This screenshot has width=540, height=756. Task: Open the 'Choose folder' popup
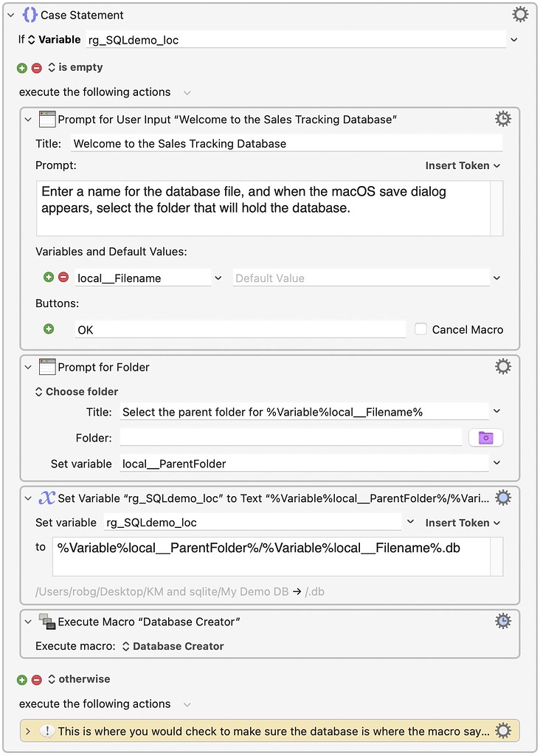pos(77,391)
